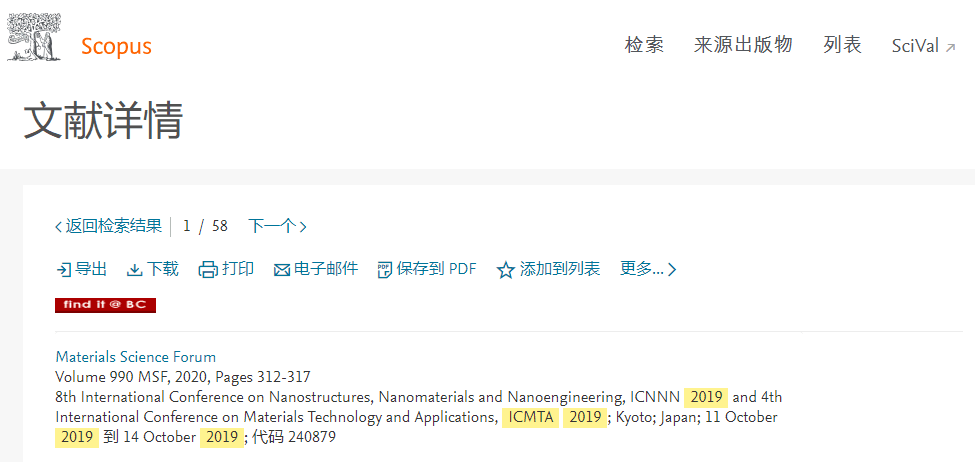Click the 打印 print label
975x462 pixels.
(238, 269)
